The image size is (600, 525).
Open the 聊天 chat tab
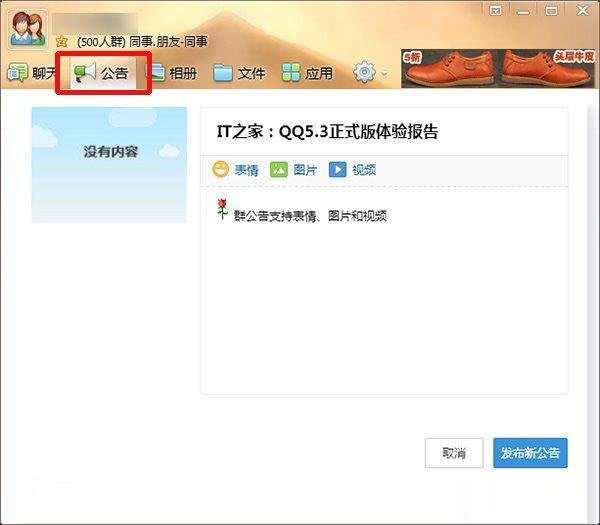click(x=31, y=73)
